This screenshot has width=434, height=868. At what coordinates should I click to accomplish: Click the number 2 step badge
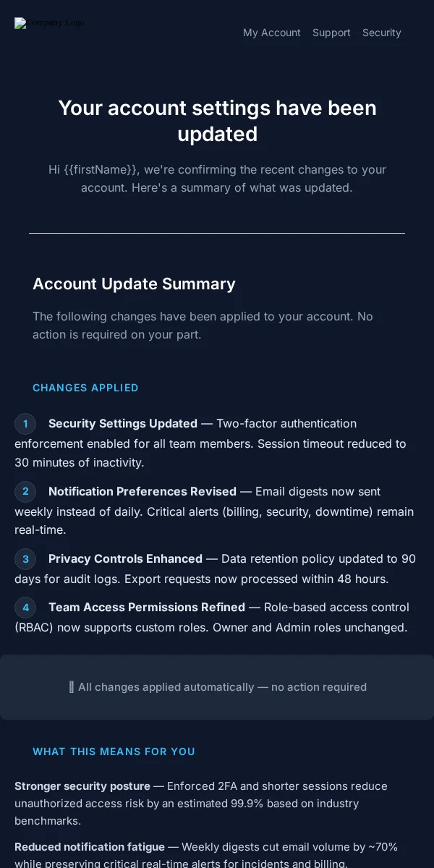coord(25,492)
